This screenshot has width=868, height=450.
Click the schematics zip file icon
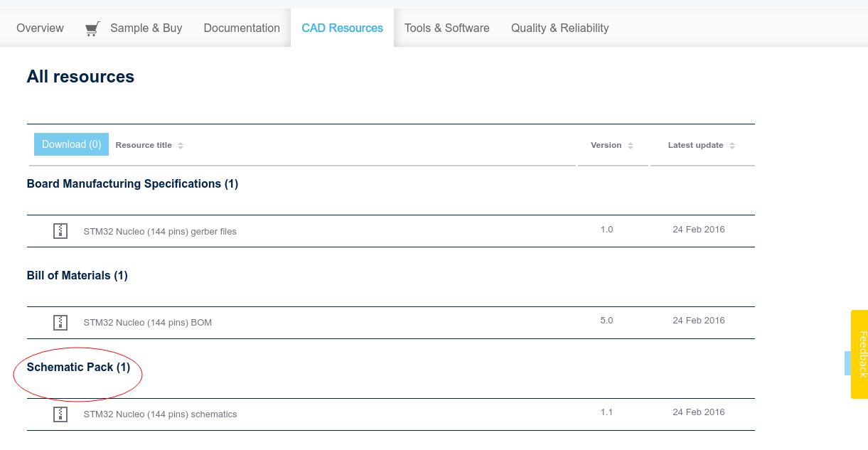point(60,414)
